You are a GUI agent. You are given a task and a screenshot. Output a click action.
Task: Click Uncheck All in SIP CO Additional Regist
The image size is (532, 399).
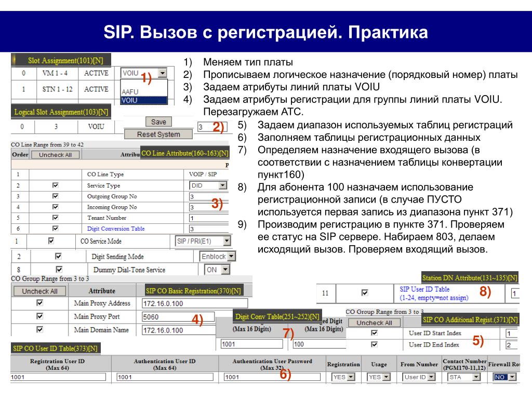(x=374, y=323)
